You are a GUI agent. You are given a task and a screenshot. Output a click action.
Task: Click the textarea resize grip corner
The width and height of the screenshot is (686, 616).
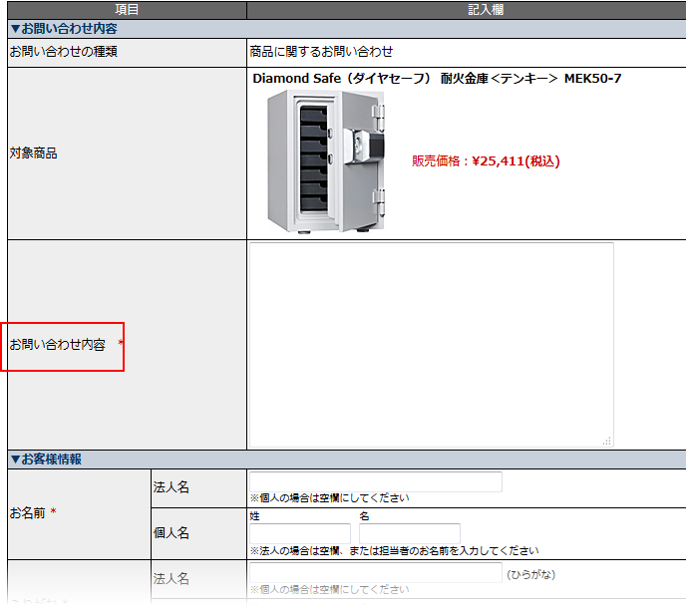click(607, 441)
